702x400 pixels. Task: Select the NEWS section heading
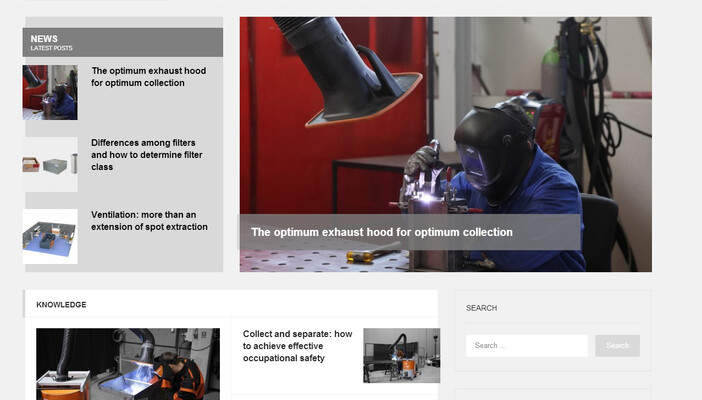tap(44, 39)
